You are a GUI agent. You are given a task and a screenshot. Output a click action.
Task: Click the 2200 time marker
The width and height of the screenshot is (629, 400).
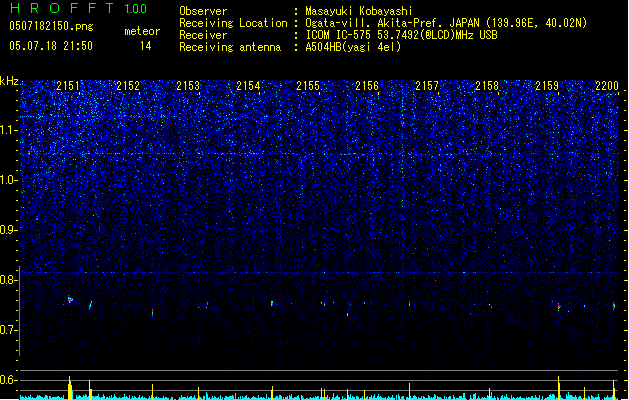tap(607, 86)
